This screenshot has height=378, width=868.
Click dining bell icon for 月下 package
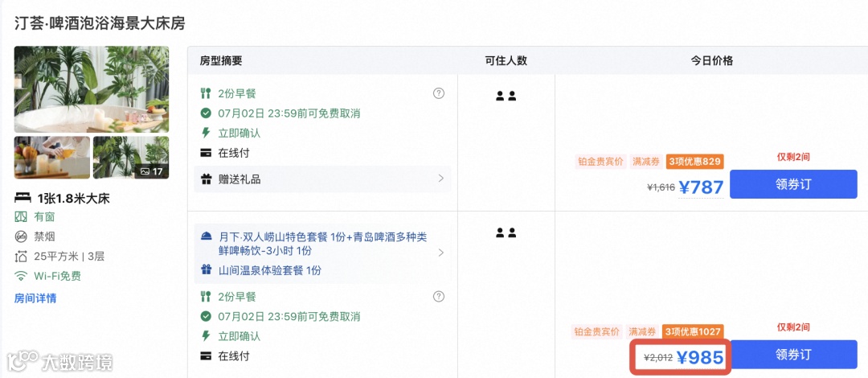[207, 236]
